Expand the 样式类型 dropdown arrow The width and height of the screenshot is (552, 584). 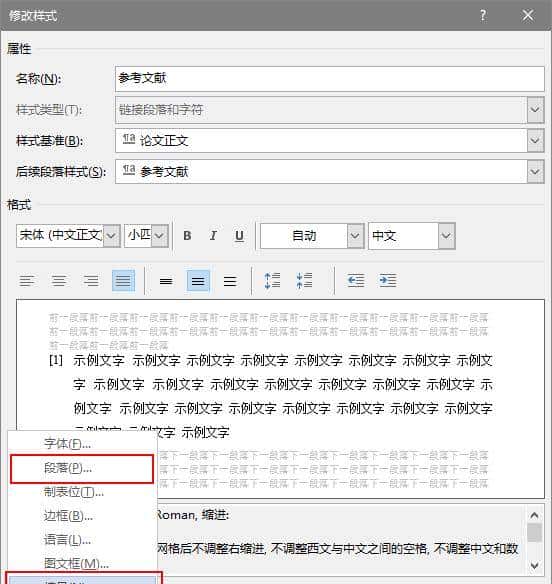(535, 110)
